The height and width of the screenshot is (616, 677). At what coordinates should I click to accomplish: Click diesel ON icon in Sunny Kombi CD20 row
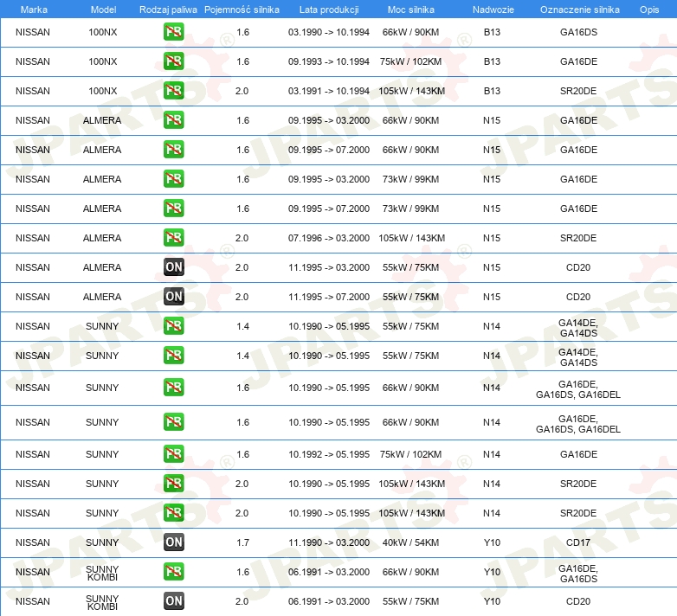pos(174,601)
